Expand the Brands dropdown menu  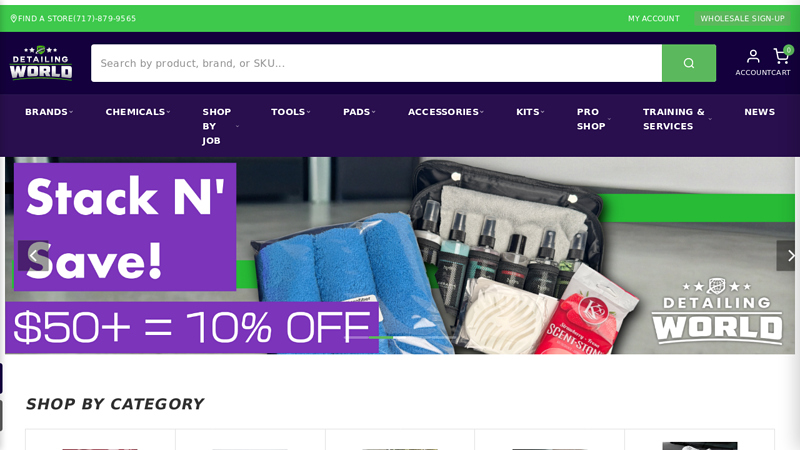click(x=49, y=112)
